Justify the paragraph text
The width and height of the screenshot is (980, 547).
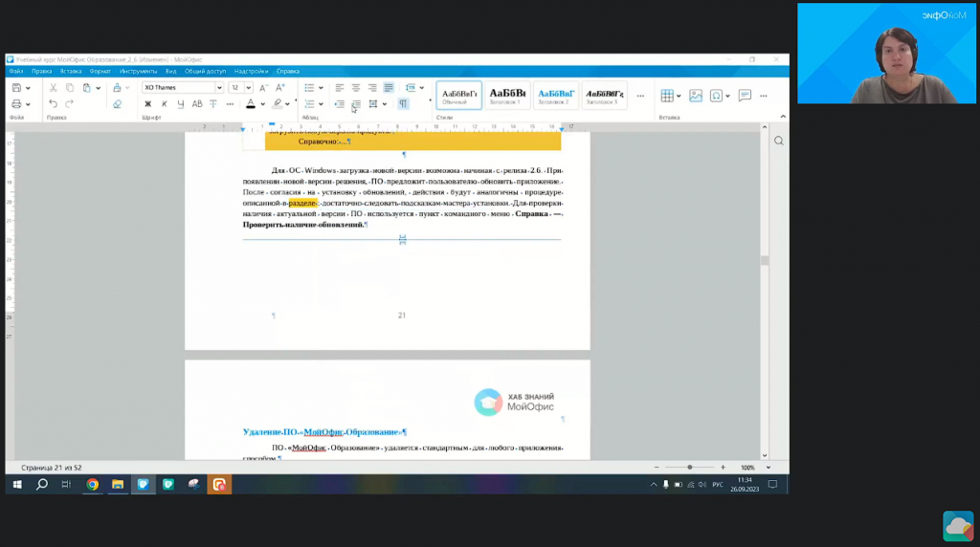pyautogui.click(x=389, y=88)
